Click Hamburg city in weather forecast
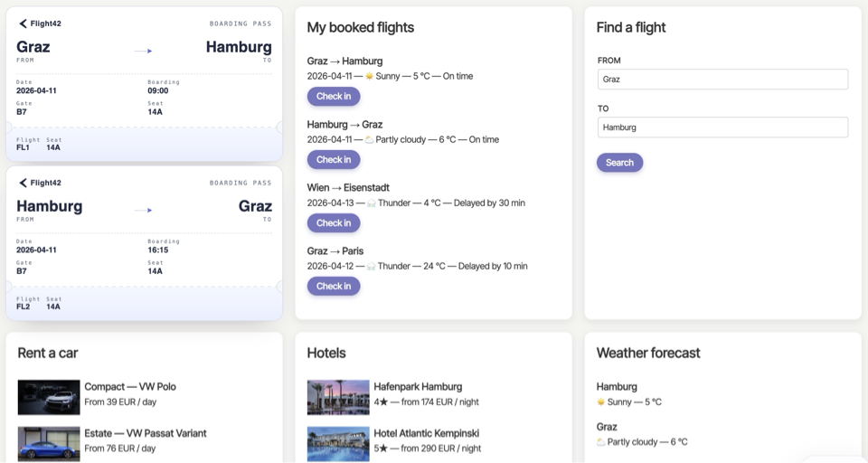 [617, 386]
